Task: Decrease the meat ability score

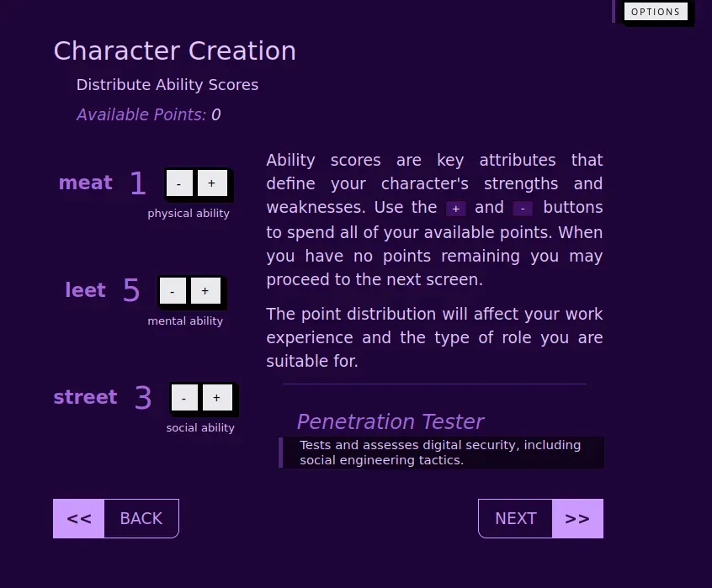Action: (x=179, y=183)
